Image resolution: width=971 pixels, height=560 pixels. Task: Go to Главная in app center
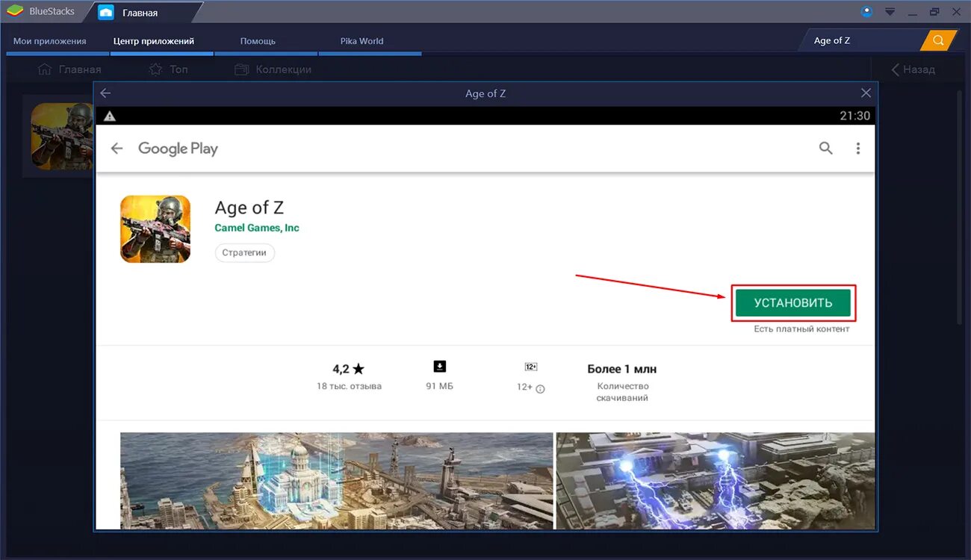69,69
